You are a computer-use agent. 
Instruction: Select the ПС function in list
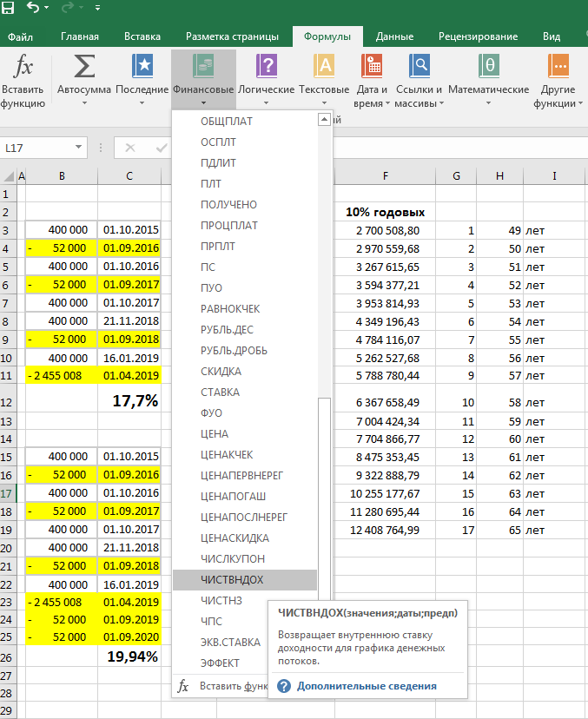tap(245, 267)
